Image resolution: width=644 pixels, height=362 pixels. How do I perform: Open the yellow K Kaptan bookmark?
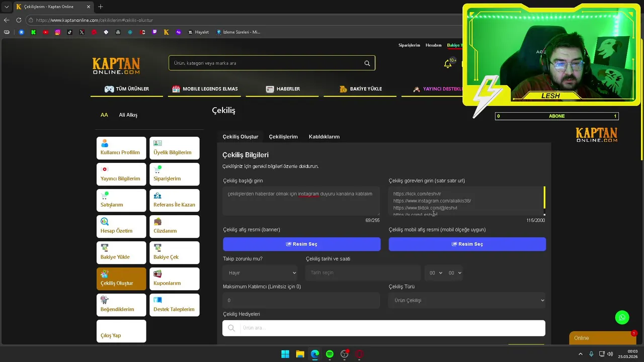(x=167, y=32)
